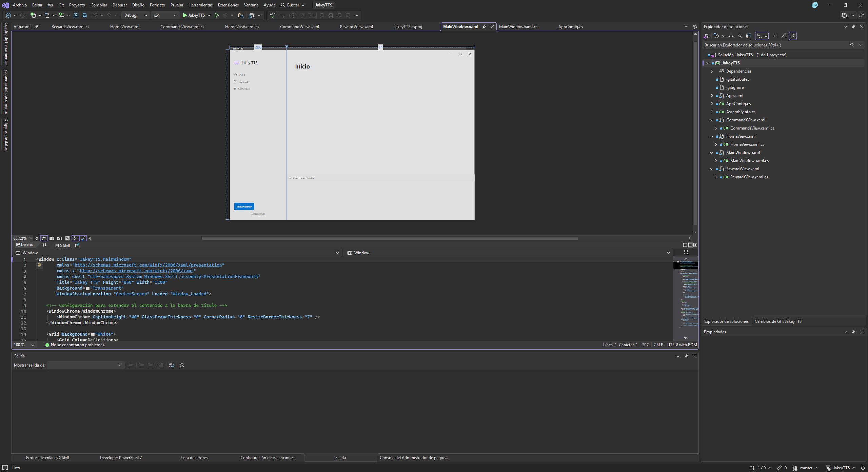Open the Debug configuration dropdown
868x472 pixels.
point(136,15)
